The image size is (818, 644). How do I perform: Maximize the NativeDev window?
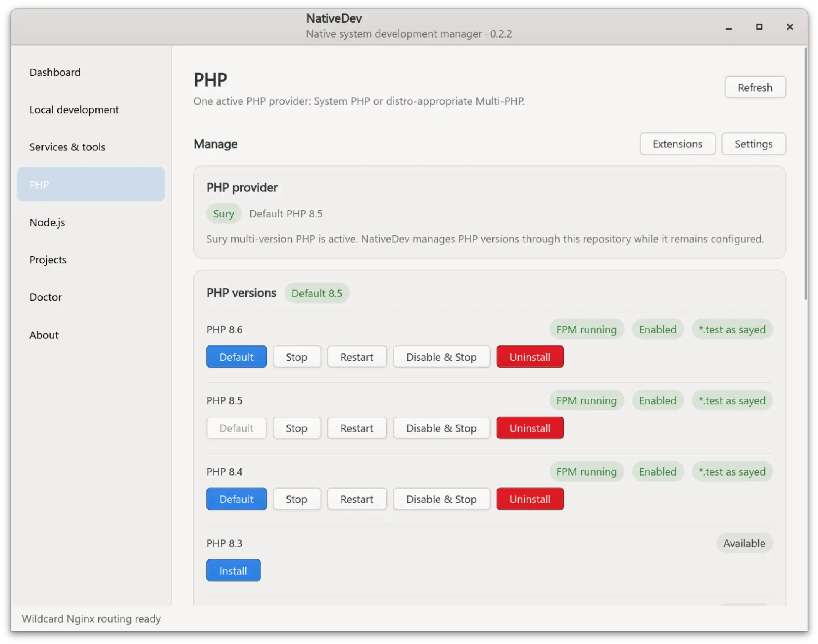[759, 27]
